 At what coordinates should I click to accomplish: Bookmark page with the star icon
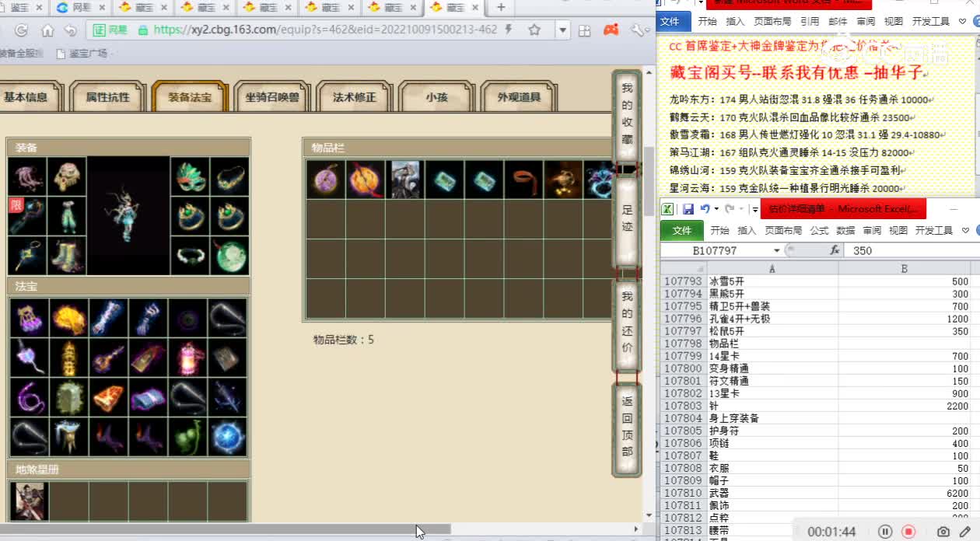tap(534, 30)
